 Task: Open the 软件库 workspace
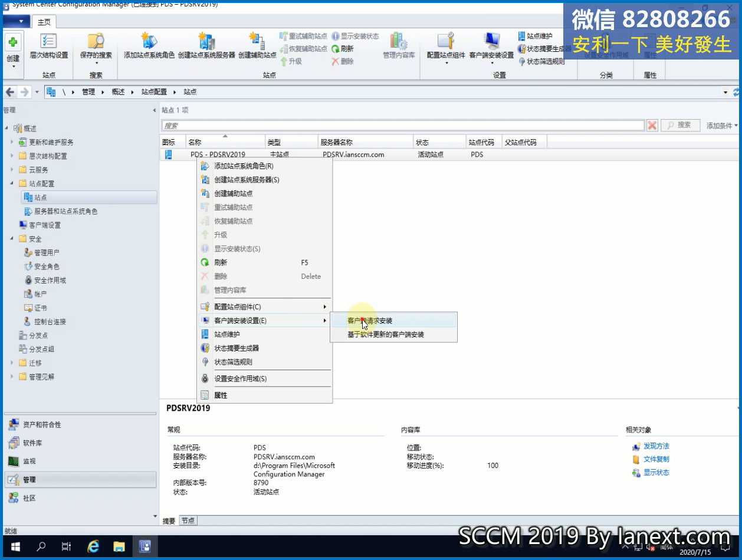pyautogui.click(x=80, y=443)
